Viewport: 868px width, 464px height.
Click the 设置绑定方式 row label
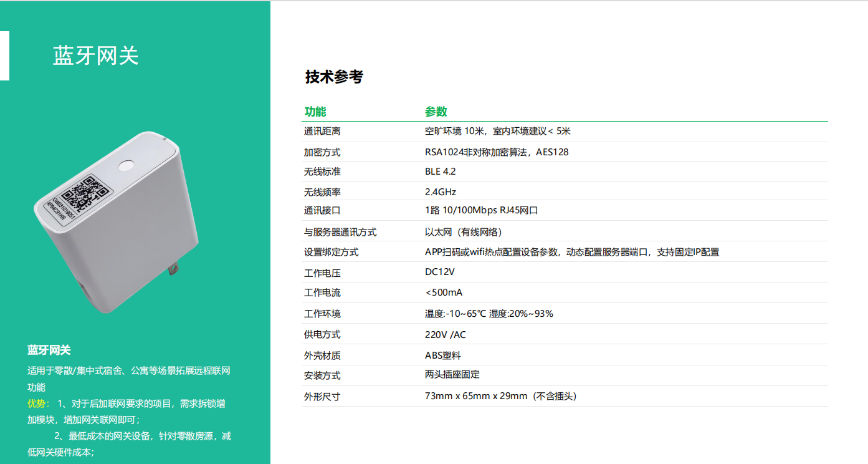pos(331,253)
